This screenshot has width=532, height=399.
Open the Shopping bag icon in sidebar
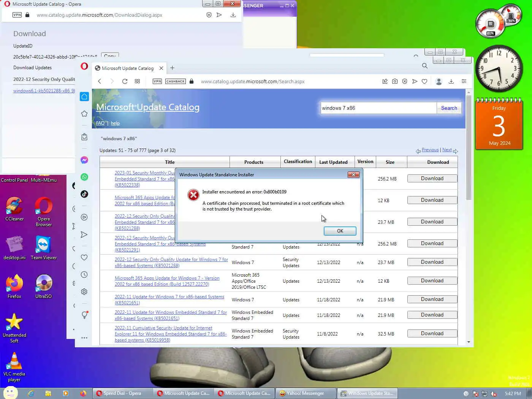pos(84,137)
